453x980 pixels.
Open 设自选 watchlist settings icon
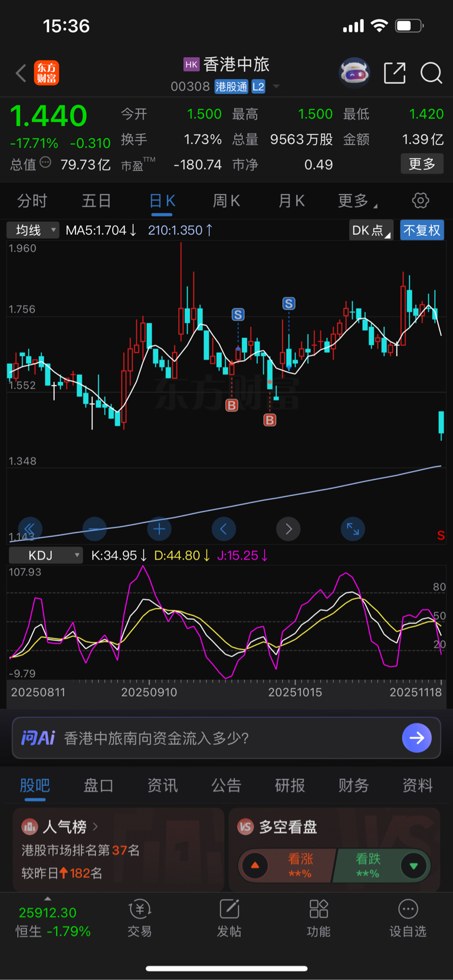coord(408,909)
